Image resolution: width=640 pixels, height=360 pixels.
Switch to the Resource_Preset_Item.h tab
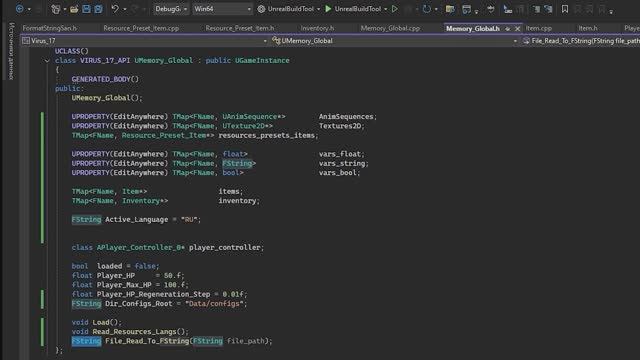[240, 28]
